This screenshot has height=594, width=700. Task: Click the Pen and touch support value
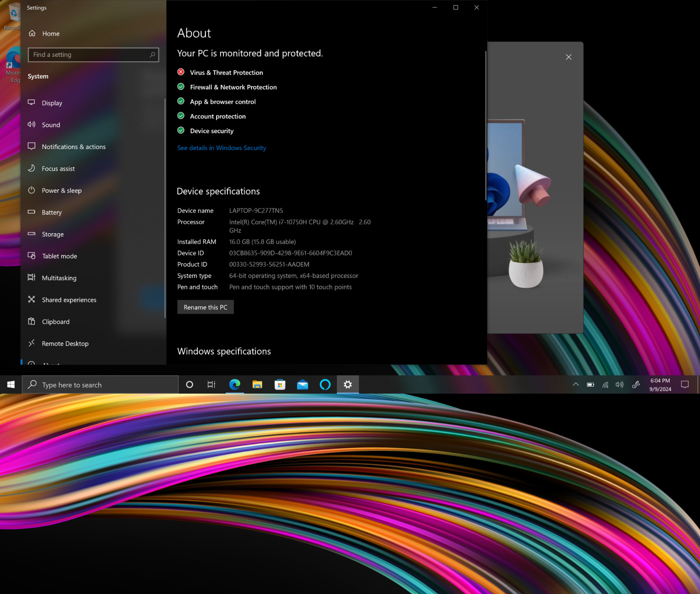click(290, 287)
